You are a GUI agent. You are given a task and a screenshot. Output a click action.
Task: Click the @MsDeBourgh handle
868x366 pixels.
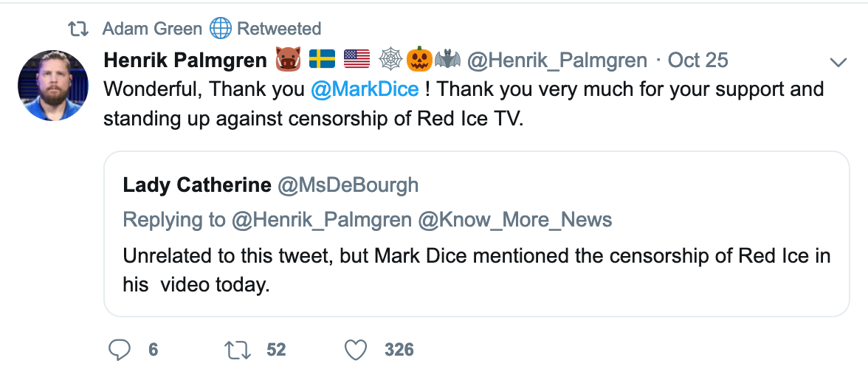(348, 184)
